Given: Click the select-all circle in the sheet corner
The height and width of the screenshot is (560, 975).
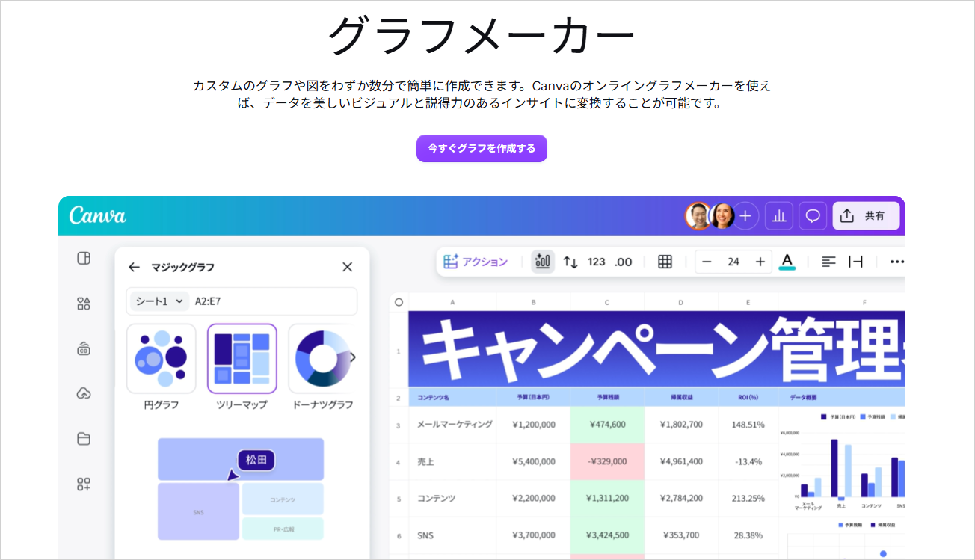Looking at the screenshot, I should pyautogui.click(x=399, y=302).
